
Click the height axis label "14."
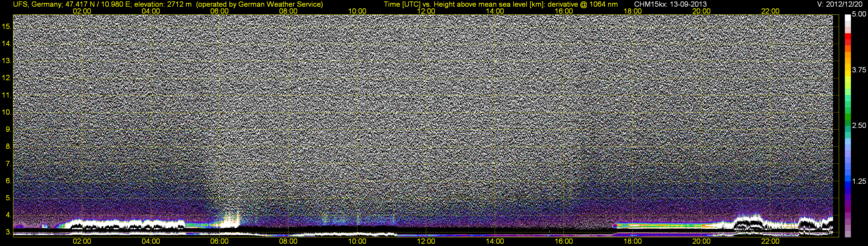pyautogui.click(x=7, y=44)
